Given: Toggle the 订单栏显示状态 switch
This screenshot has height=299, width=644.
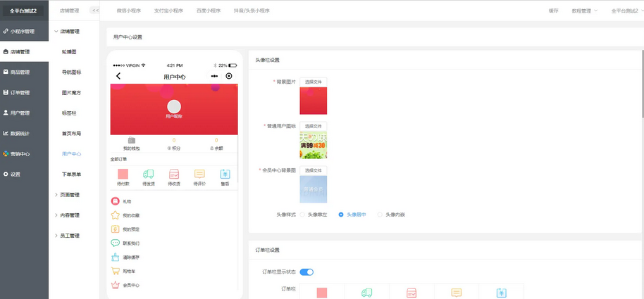Looking at the screenshot, I should click(x=306, y=272).
